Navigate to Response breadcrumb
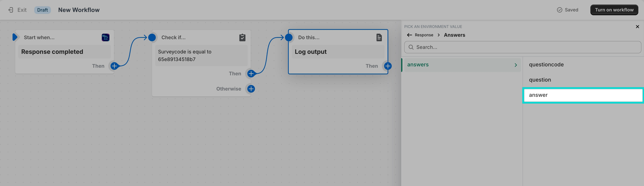Viewport: 644px width, 186px height. coord(424,35)
